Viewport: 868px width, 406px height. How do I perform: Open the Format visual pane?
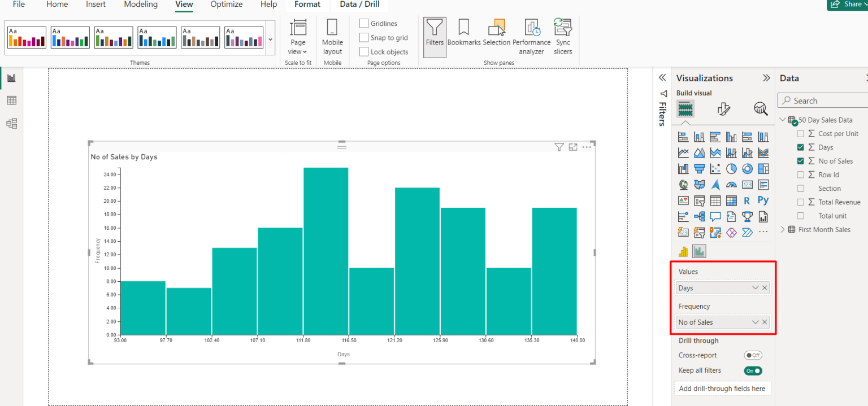click(723, 109)
